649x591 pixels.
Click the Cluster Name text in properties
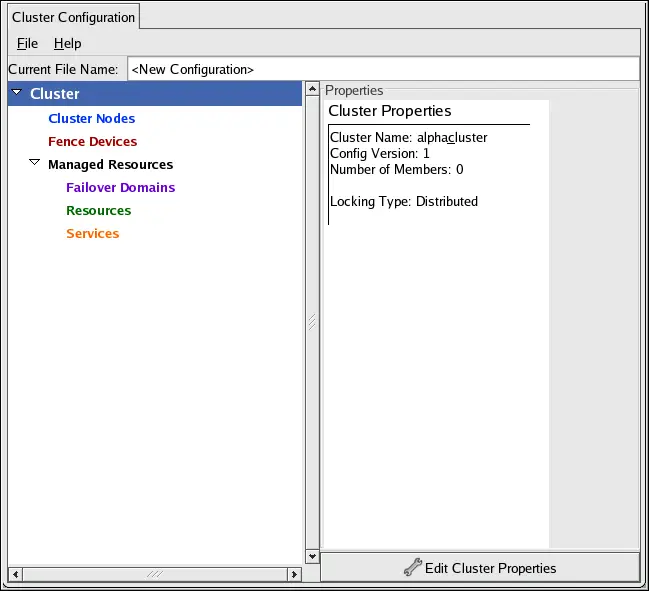(408, 137)
